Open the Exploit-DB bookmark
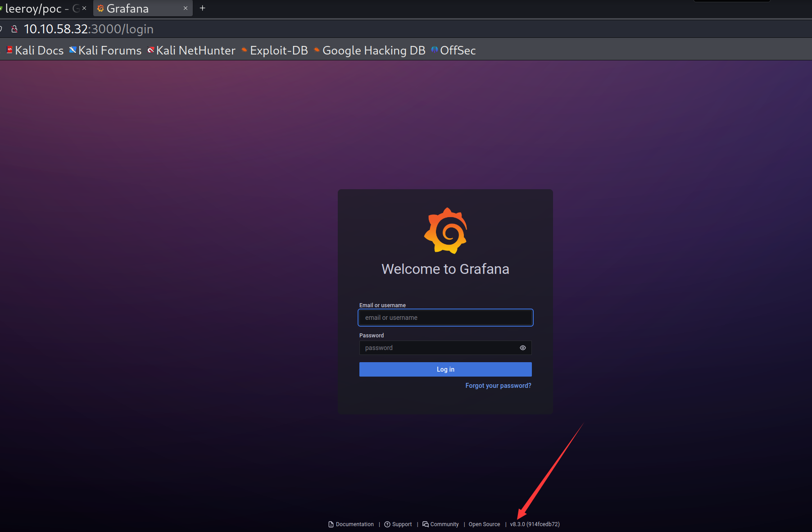 point(275,50)
